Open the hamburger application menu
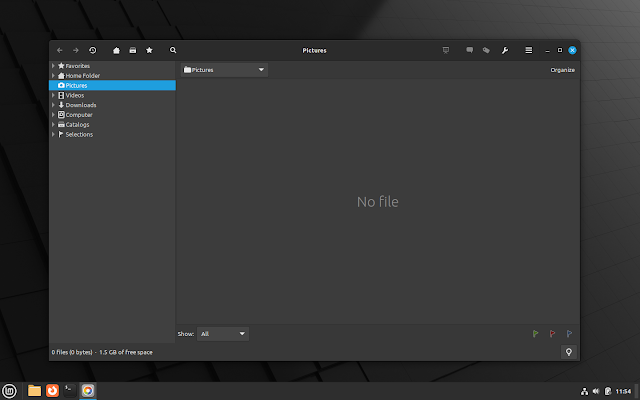The image size is (640, 400). click(x=529, y=50)
